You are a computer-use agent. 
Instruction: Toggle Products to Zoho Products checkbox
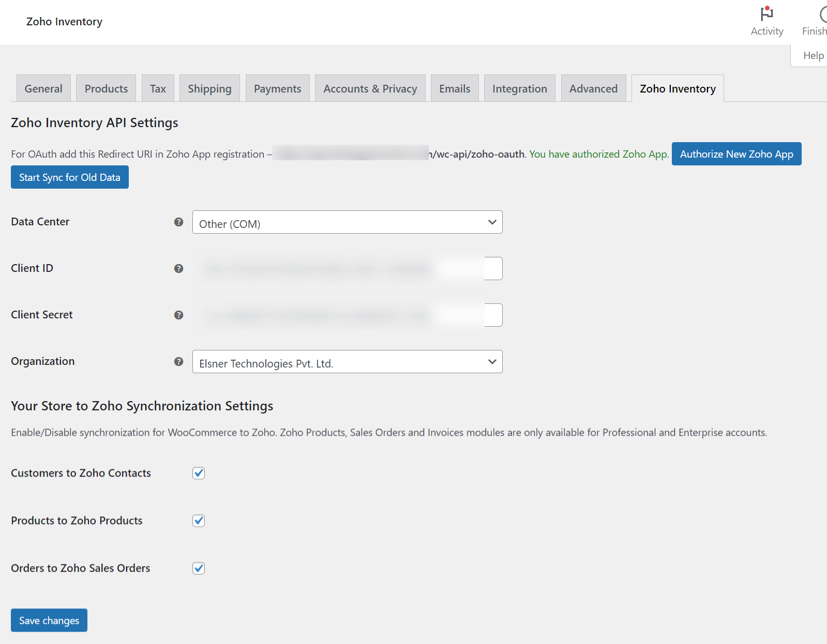pyautogui.click(x=199, y=520)
